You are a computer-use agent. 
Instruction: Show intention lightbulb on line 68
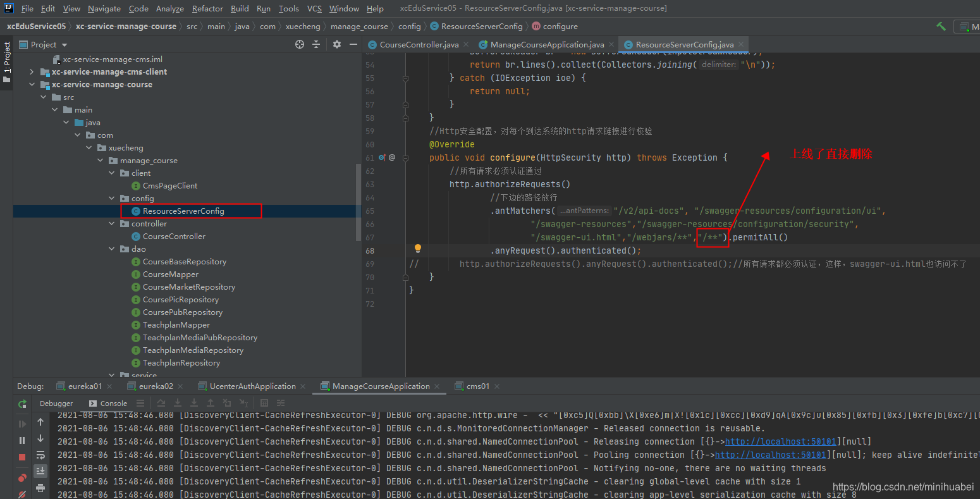tap(417, 249)
